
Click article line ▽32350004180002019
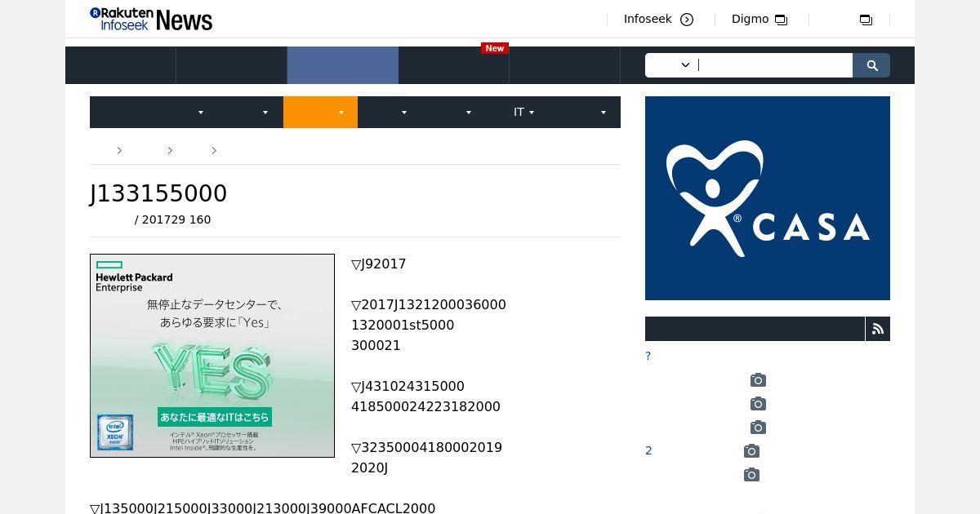[x=426, y=447]
